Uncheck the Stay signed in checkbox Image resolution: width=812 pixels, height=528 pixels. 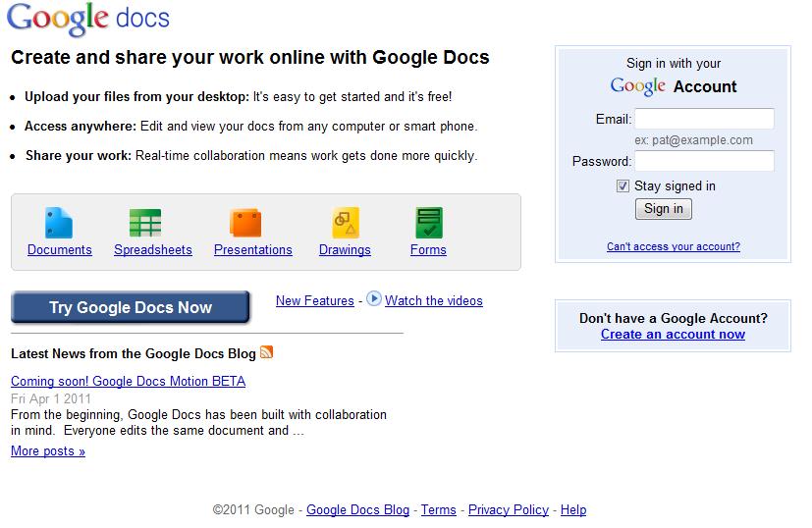point(623,185)
